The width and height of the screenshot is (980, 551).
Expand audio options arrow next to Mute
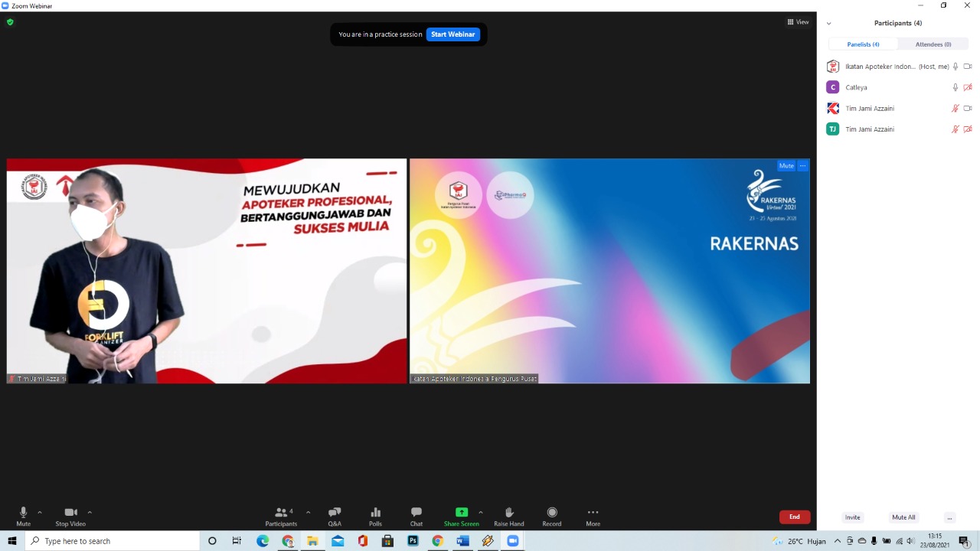[40, 512]
